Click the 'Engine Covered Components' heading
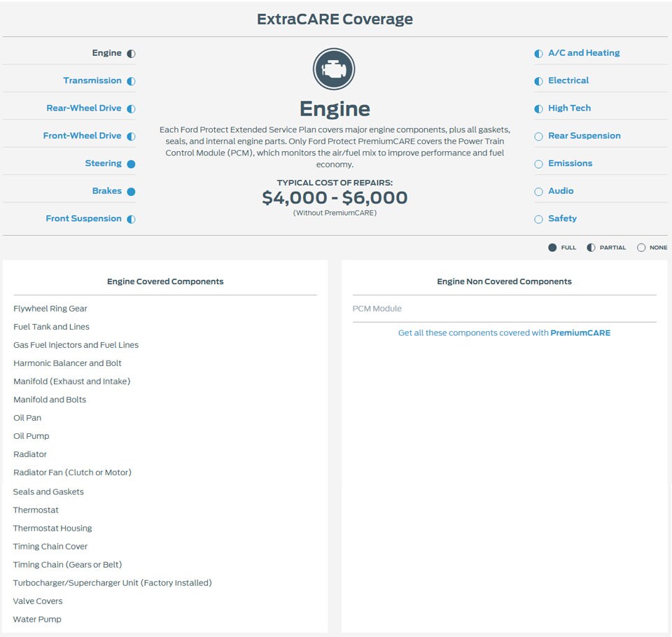 click(x=165, y=281)
